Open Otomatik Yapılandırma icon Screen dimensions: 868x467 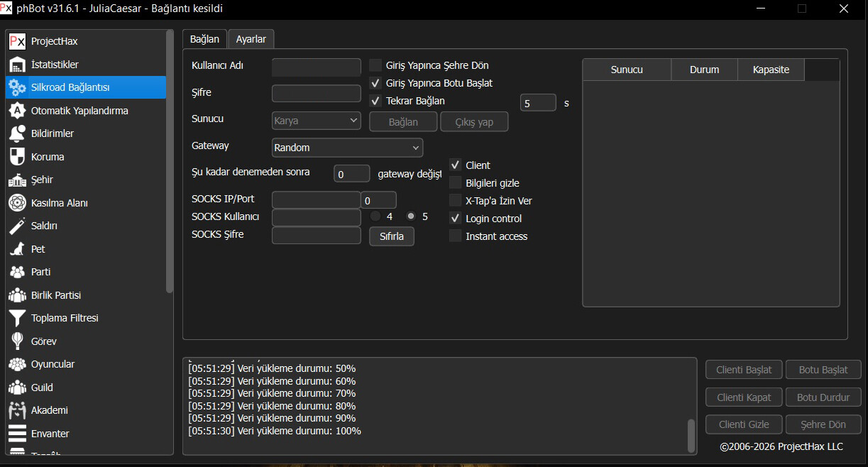coord(18,111)
